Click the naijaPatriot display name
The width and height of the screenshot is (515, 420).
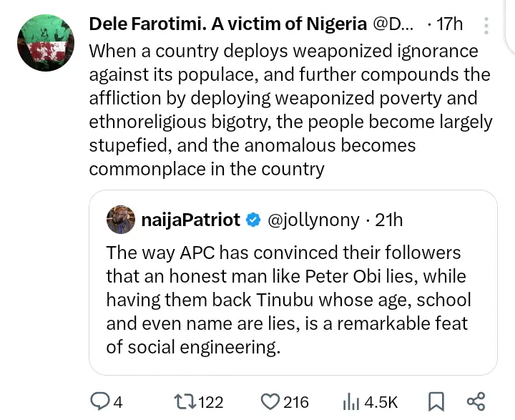(x=190, y=220)
